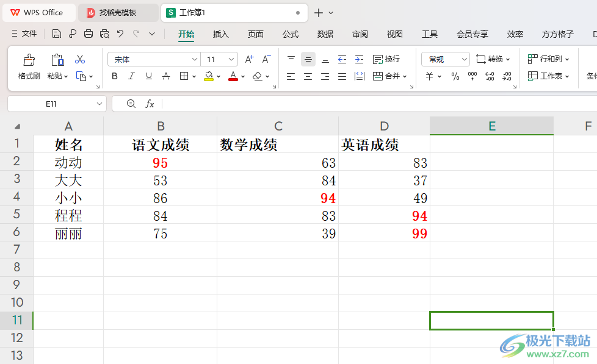Click the fx insert function icon
597x364 pixels.
[150, 104]
